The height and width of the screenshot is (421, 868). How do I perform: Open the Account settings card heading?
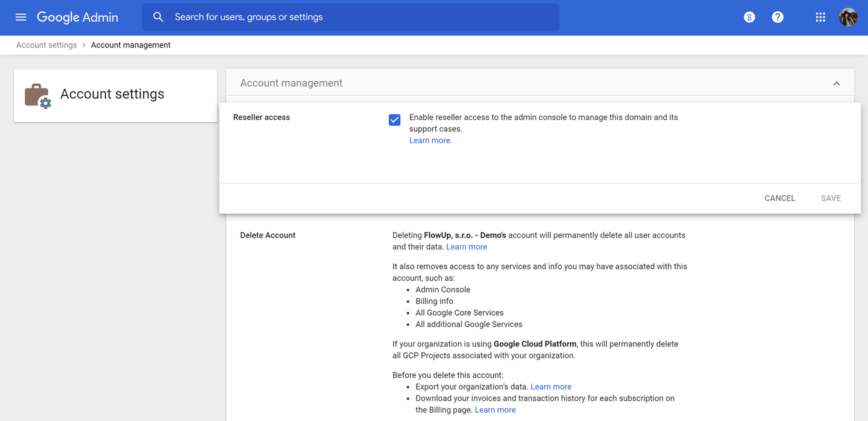(x=112, y=94)
